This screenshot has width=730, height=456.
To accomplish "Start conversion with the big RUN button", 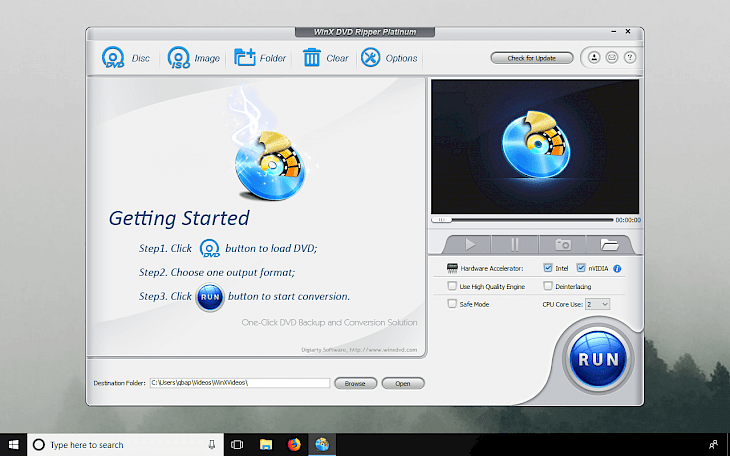I will (x=598, y=359).
